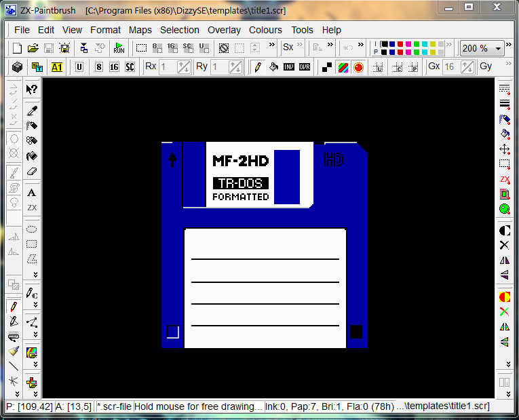
Task: Click the save to chip icon
Action: click(64, 48)
